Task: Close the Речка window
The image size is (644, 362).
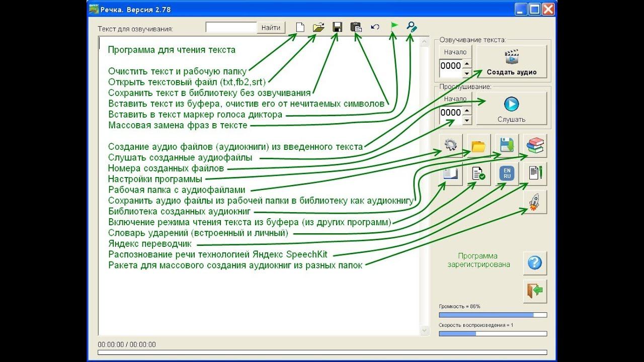Action: (x=548, y=9)
